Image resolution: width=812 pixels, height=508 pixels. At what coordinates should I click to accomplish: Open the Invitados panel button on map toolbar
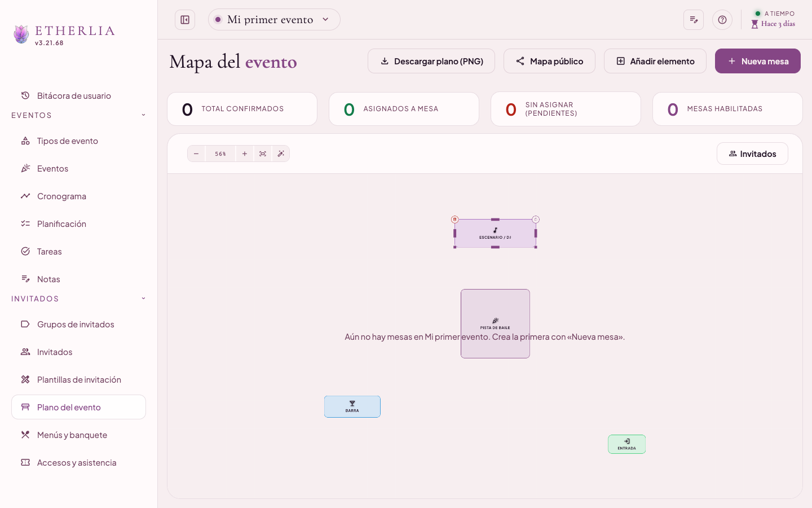(x=752, y=154)
